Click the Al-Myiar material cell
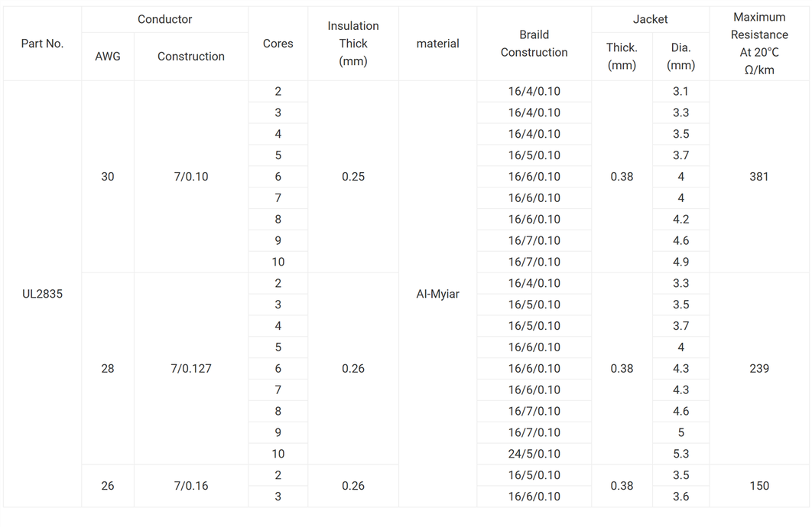 pos(437,293)
